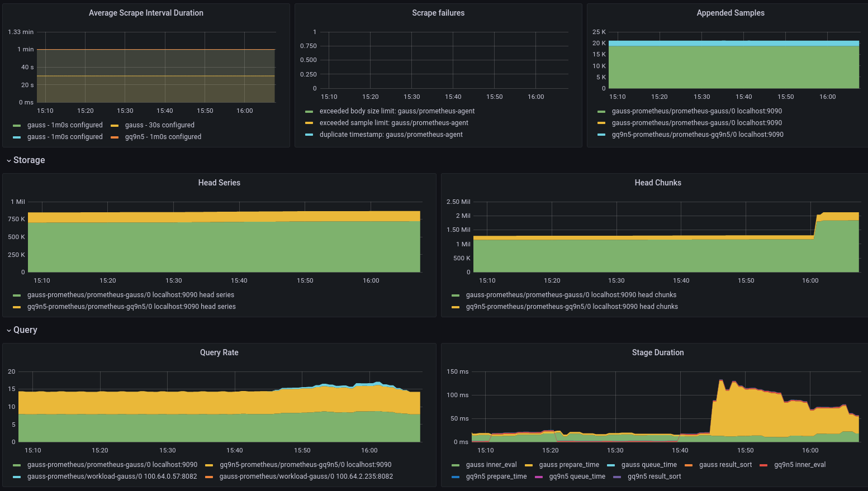The height and width of the screenshot is (491, 868).
Task: Toggle 'gq9n5 result_sort' legend entry
Action: coord(654,476)
